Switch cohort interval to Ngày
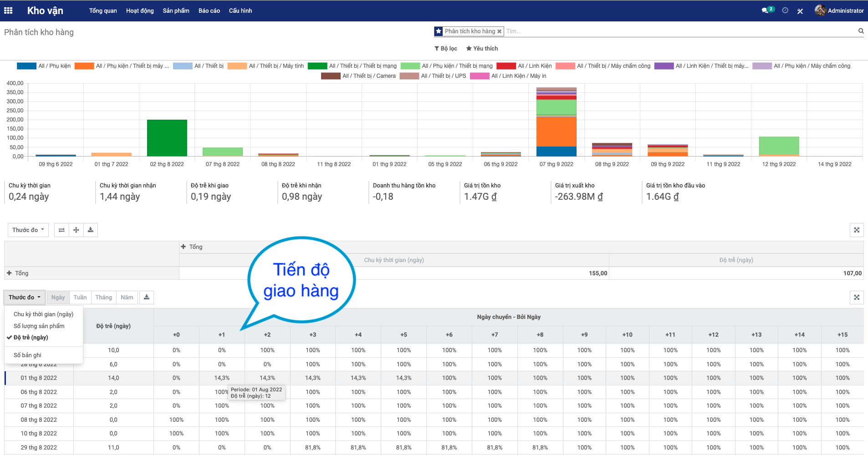Screen dimensions: 868x455 click(58, 298)
